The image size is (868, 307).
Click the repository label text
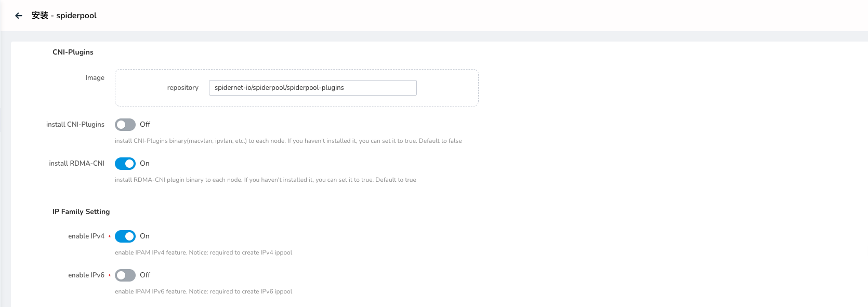coord(182,88)
